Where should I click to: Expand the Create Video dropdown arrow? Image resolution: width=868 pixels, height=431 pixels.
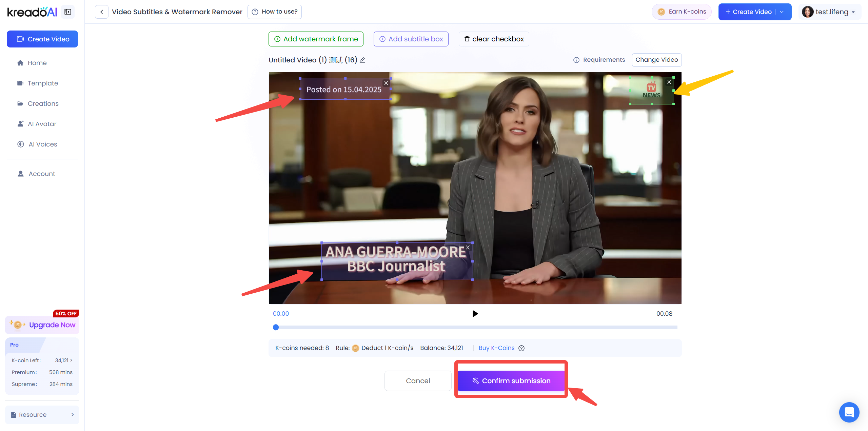point(782,12)
